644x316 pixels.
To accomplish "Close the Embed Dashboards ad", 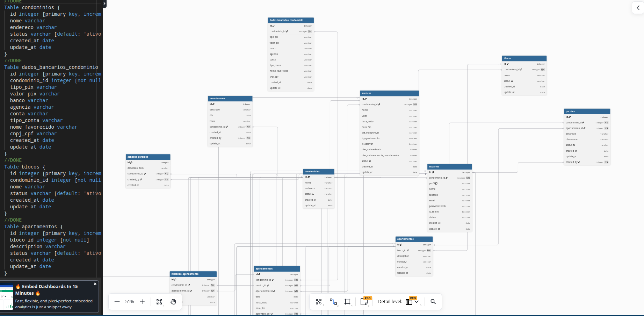I will (x=95, y=284).
